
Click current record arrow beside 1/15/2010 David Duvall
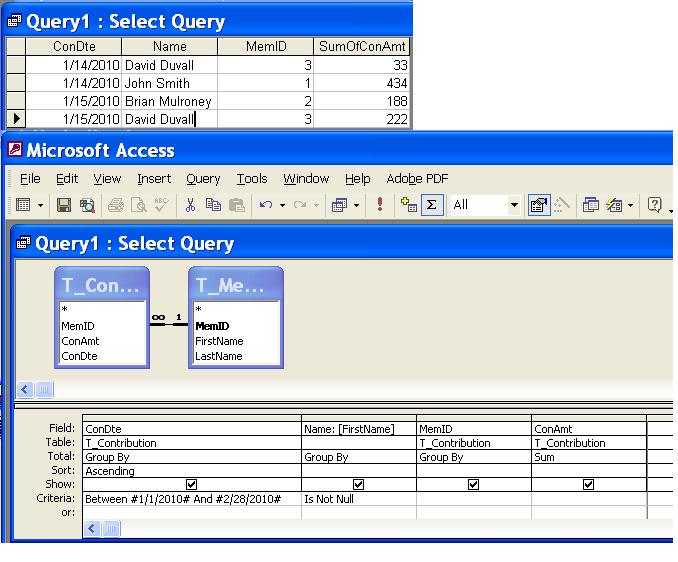(16, 118)
